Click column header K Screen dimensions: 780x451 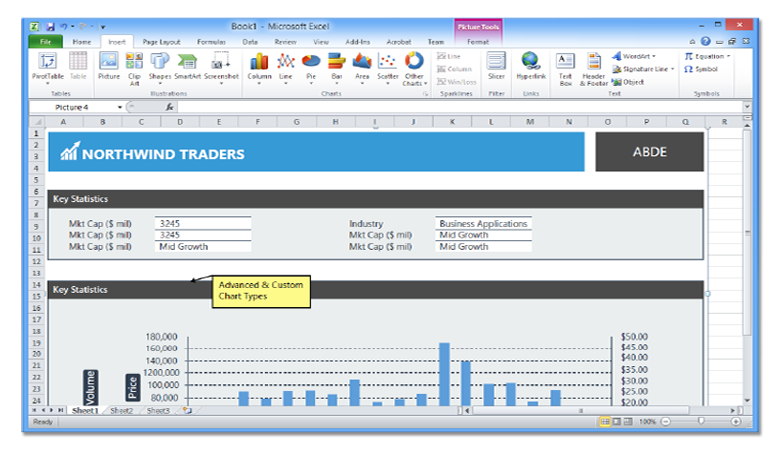click(x=452, y=122)
